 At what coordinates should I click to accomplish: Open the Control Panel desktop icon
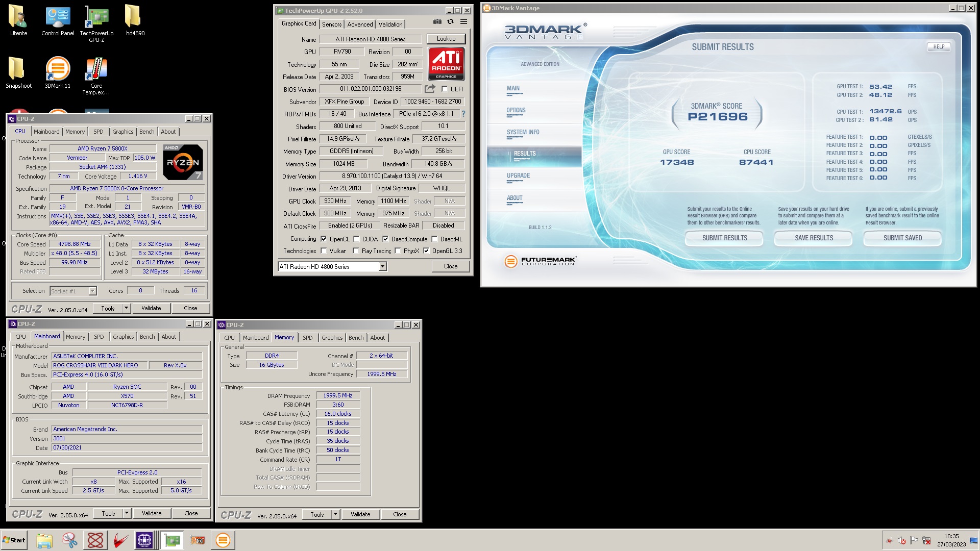(x=58, y=21)
